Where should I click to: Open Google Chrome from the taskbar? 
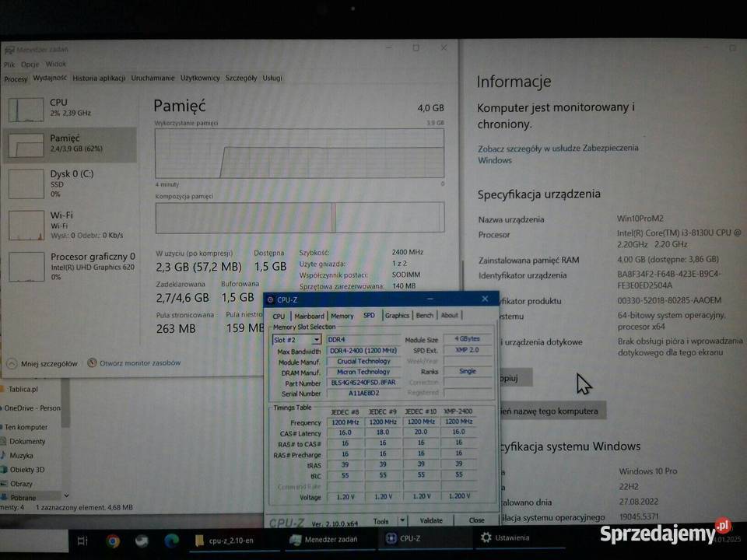tap(113, 540)
